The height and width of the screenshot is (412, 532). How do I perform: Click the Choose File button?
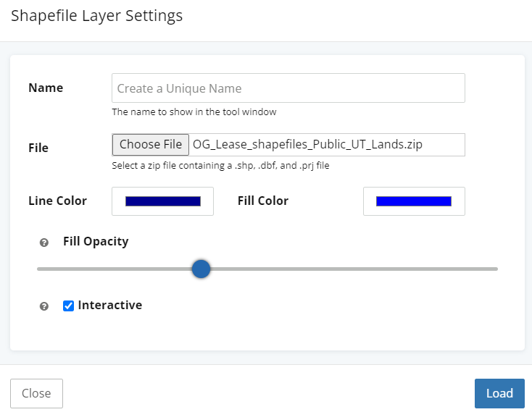(x=151, y=145)
